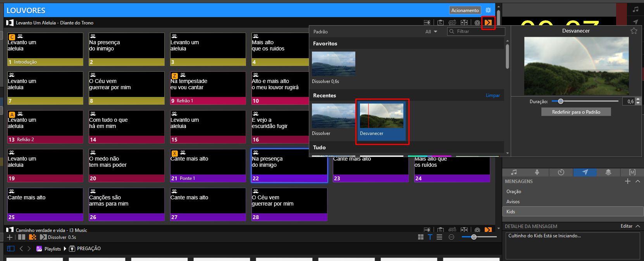Click the Limpar link in Recentes
The image size is (644, 261).
493,95
